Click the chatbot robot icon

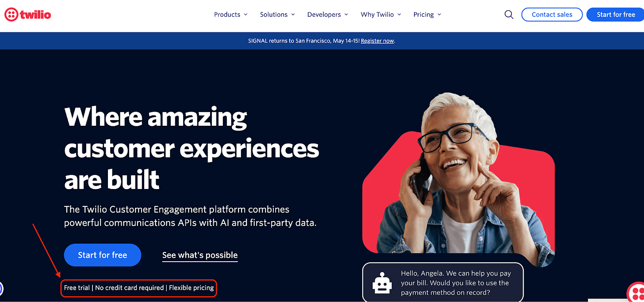point(382,283)
